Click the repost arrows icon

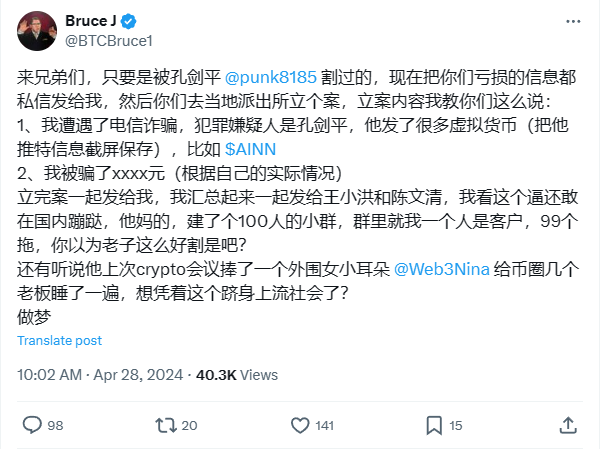pyautogui.click(x=166, y=425)
